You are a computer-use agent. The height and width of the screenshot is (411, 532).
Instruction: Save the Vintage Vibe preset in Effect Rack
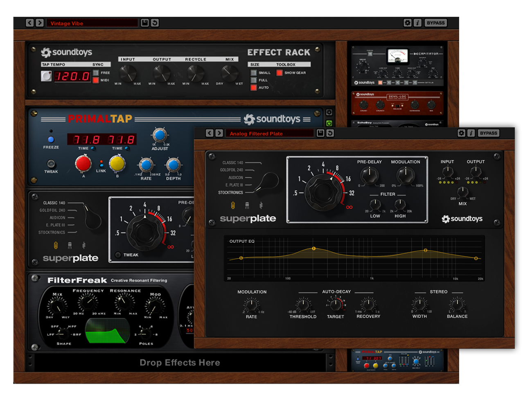[x=145, y=23]
